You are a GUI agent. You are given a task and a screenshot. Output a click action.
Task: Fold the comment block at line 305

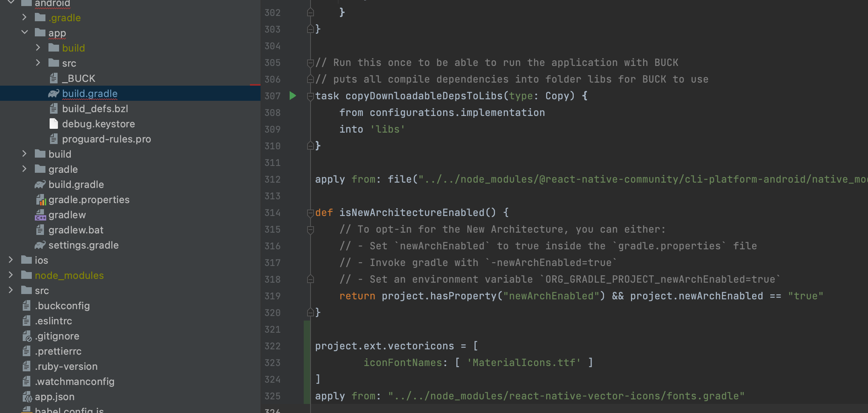310,63
